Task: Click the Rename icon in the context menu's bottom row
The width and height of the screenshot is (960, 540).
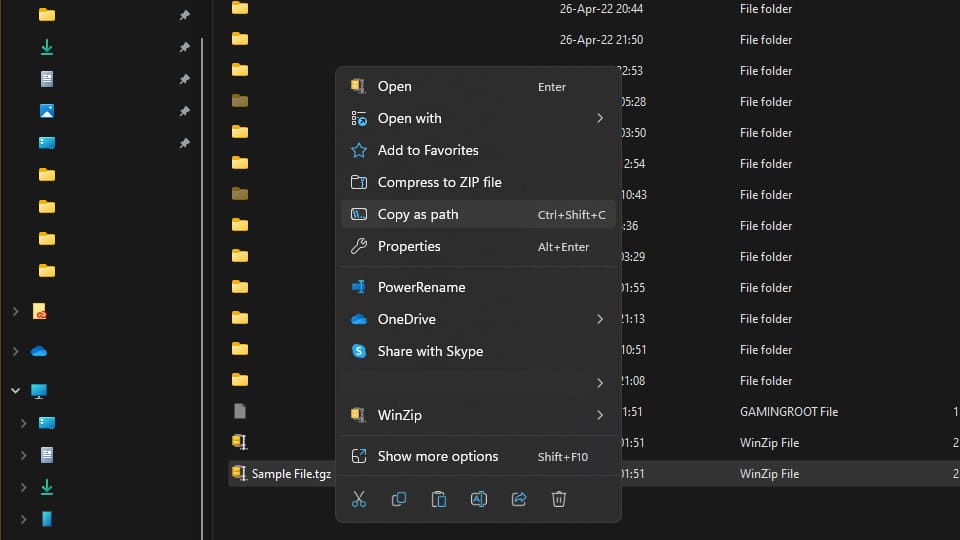Action: click(478, 499)
